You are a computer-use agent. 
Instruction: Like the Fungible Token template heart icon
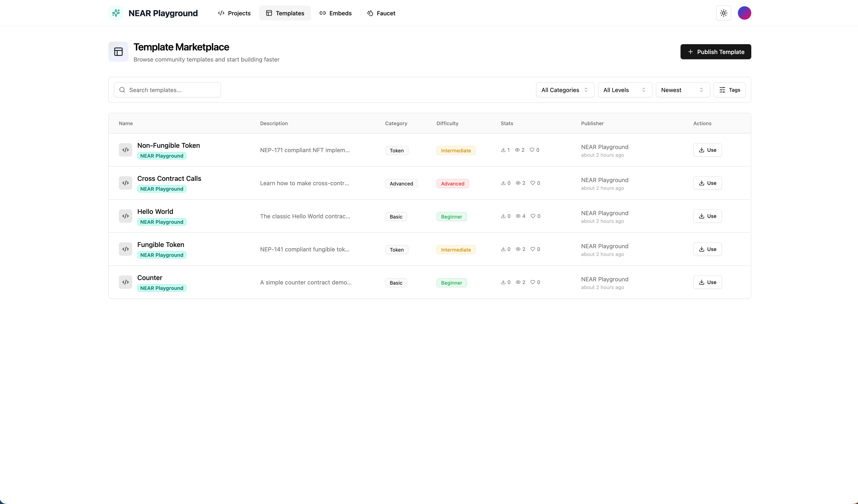[x=533, y=249]
